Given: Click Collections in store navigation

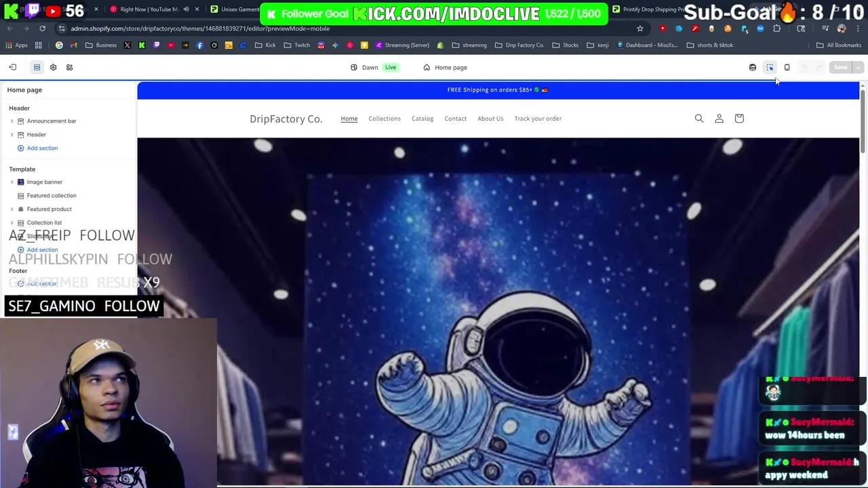Looking at the screenshot, I should (384, 119).
